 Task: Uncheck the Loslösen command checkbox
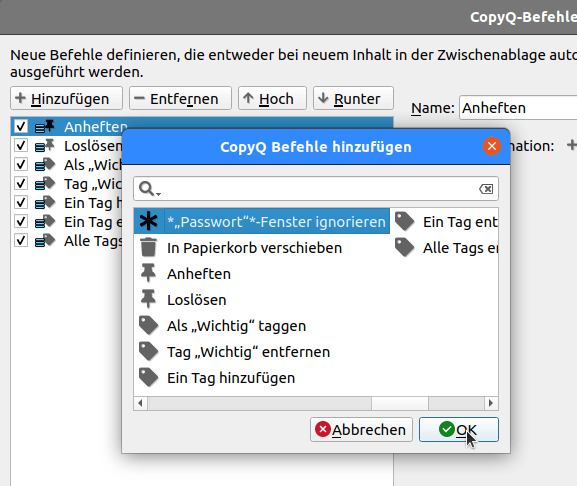tap(21, 145)
